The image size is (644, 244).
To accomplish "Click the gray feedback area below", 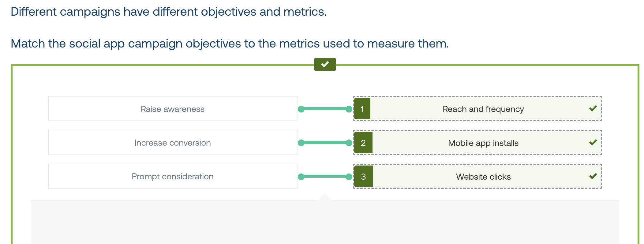I will 325,222.
